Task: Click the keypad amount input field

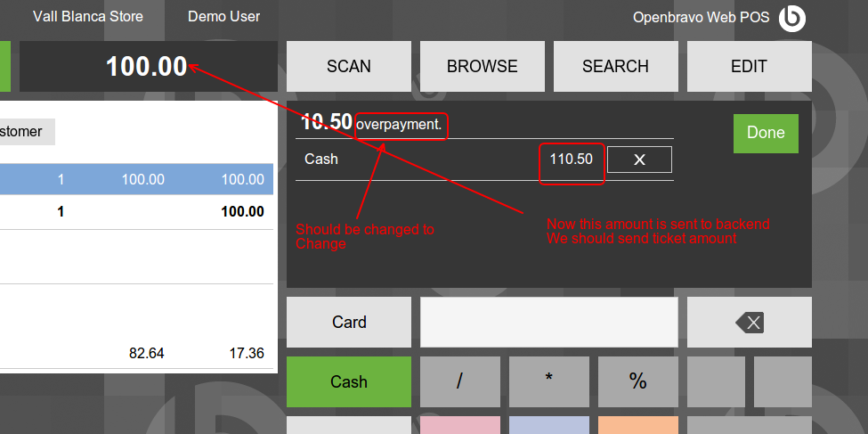Action: pos(548,322)
